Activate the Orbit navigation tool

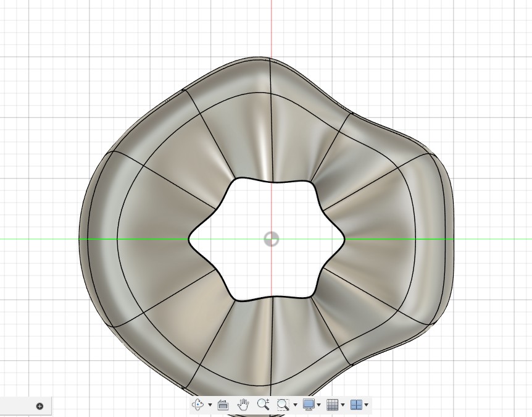198,405
